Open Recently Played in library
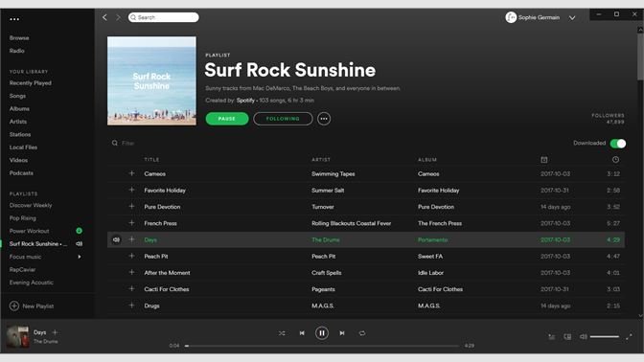 [31, 83]
